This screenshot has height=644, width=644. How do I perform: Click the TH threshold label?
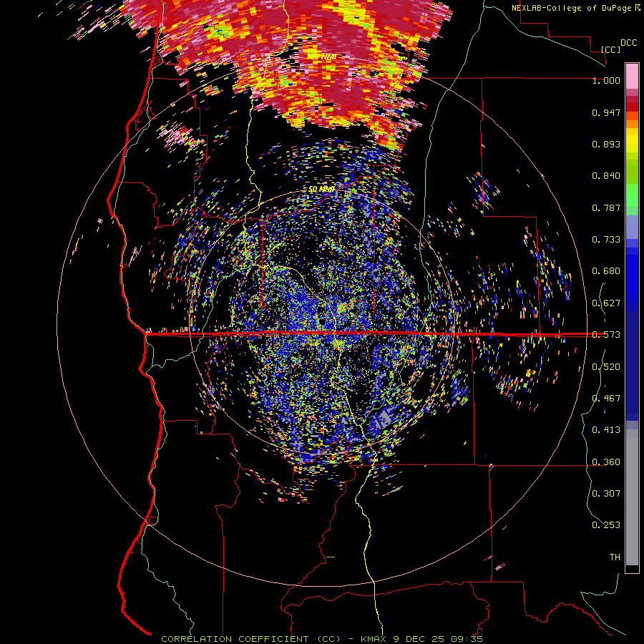[615, 557]
